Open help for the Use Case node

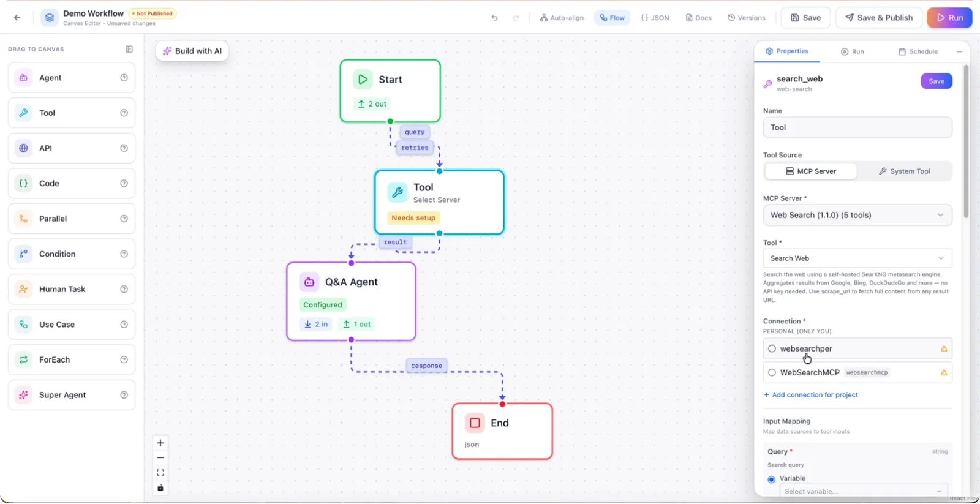coord(124,325)
